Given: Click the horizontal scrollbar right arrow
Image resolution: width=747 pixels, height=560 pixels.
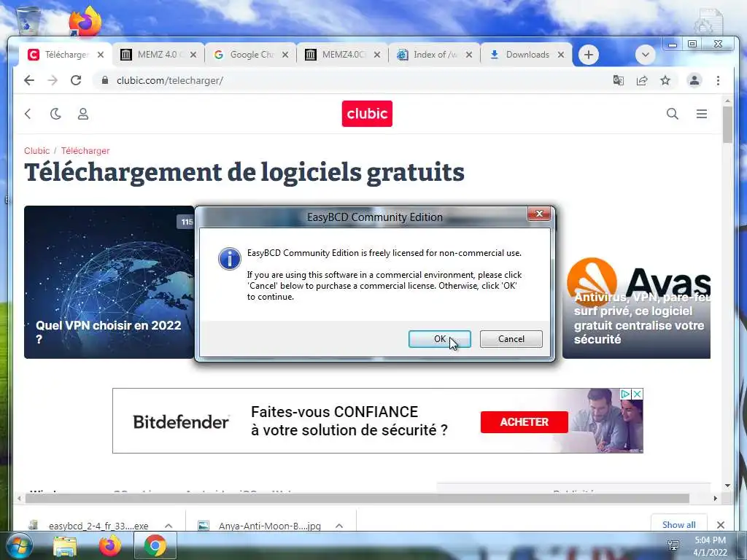Looking at the screenshot, I should pyautogui.click(x=715, y=498).
